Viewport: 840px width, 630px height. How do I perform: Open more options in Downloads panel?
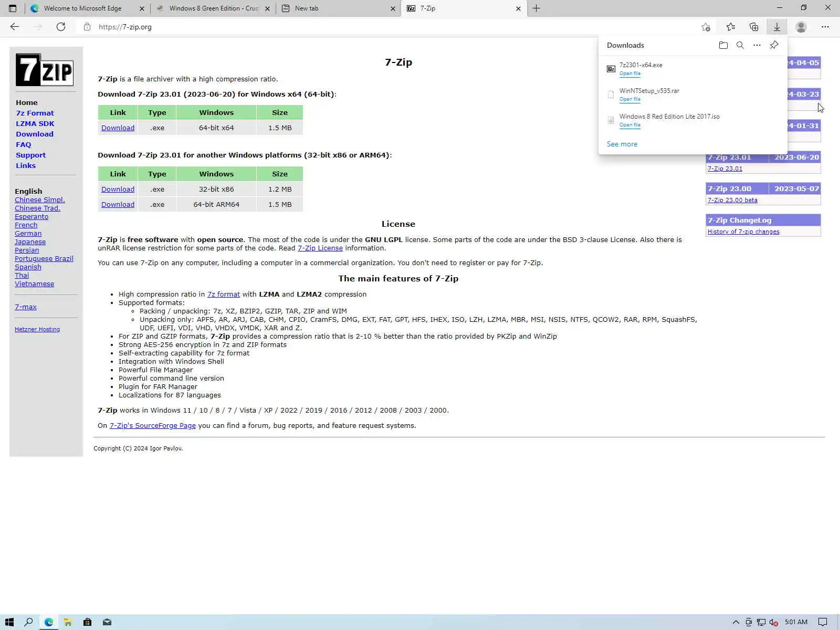click(x=757, y=45)
